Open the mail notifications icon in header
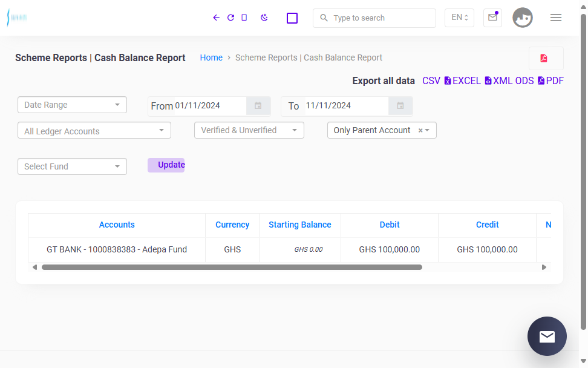The height and width of the screenshot is (368, 588). (493, 18)
